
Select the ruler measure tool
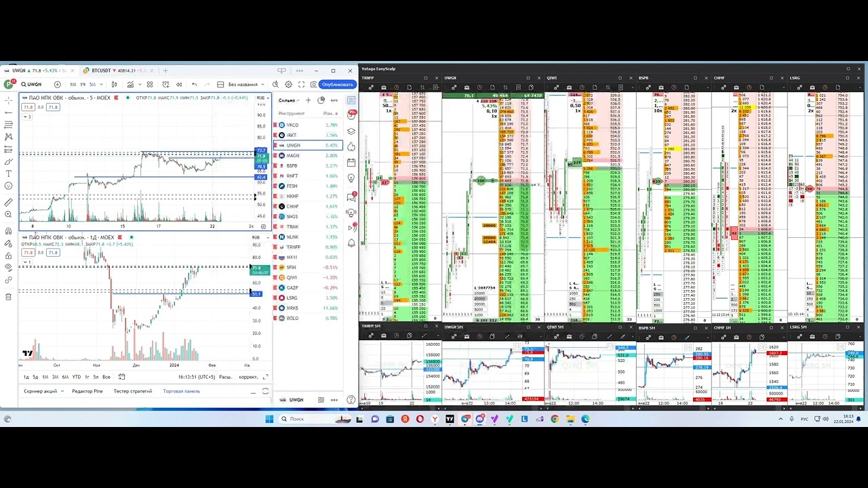[8, 202]
